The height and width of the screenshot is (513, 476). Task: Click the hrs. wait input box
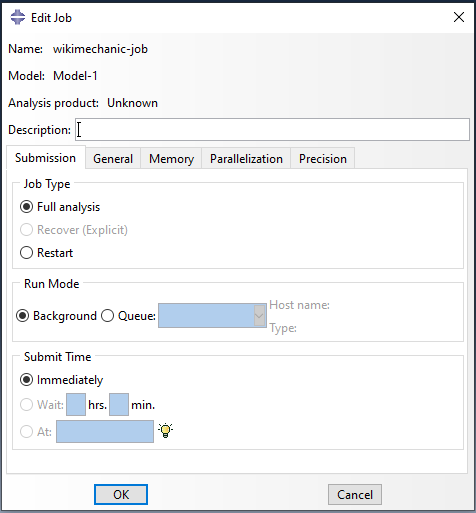(76, 404)
